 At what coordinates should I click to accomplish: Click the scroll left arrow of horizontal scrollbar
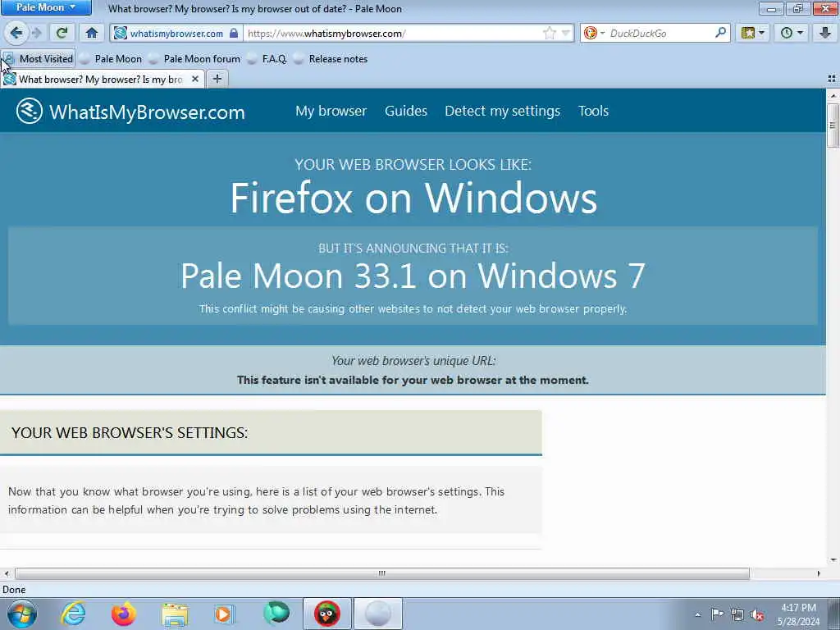[7, 573]
